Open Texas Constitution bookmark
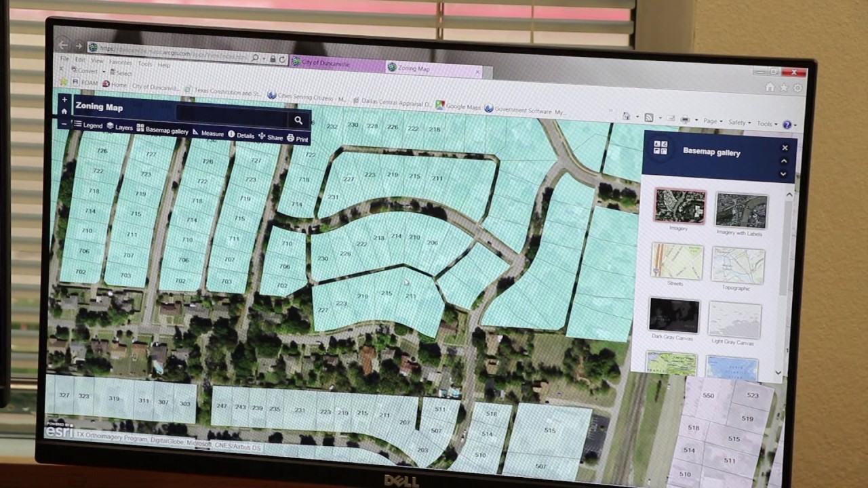The image size is (868, 488). pos(222,91)
